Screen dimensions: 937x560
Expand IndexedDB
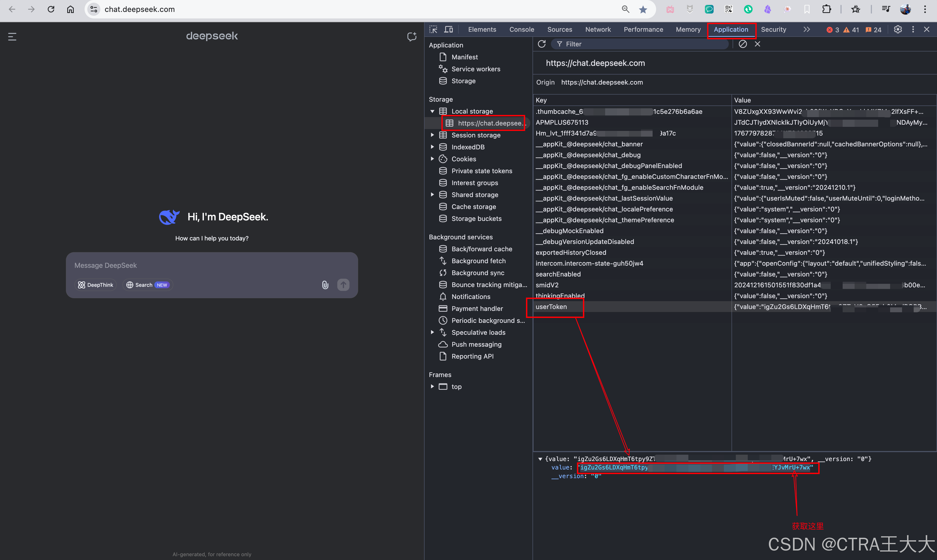coord(432,147)
